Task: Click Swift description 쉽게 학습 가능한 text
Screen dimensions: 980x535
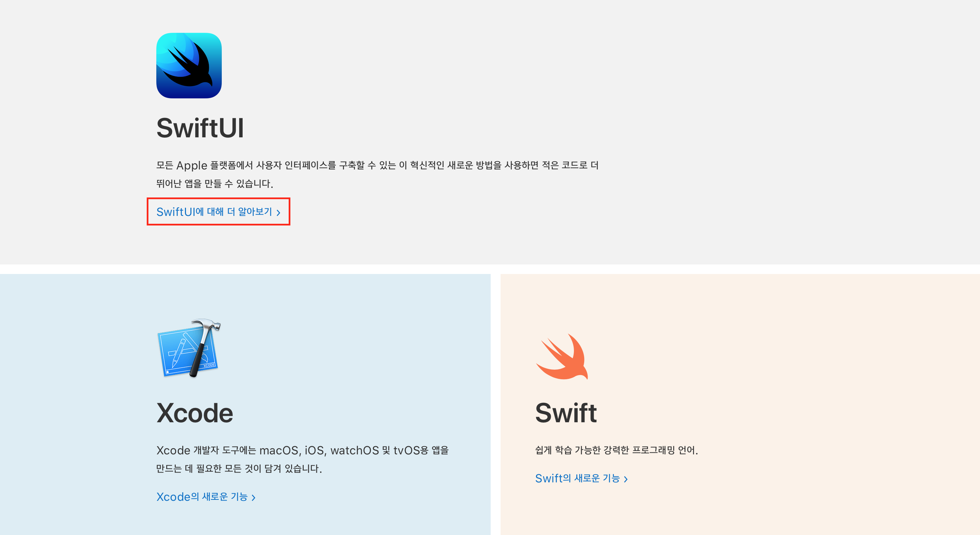Action: [x=616, y=450]
